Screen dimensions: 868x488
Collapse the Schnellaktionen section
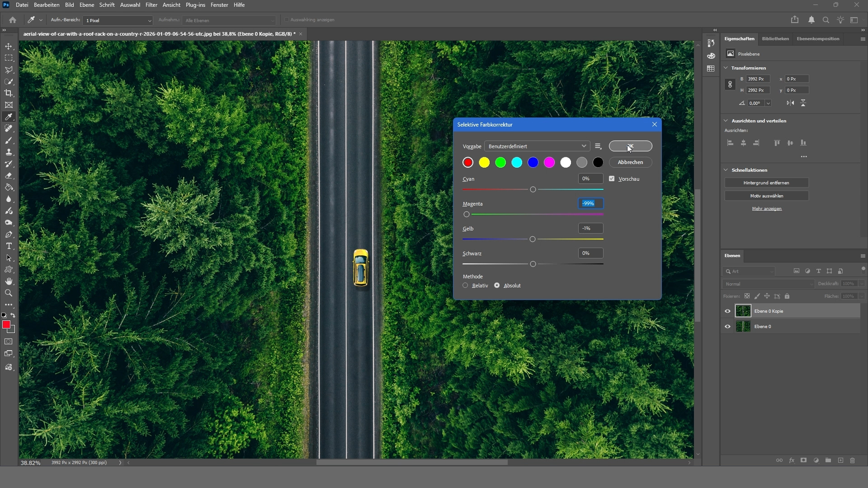click(x=726, y=170)
